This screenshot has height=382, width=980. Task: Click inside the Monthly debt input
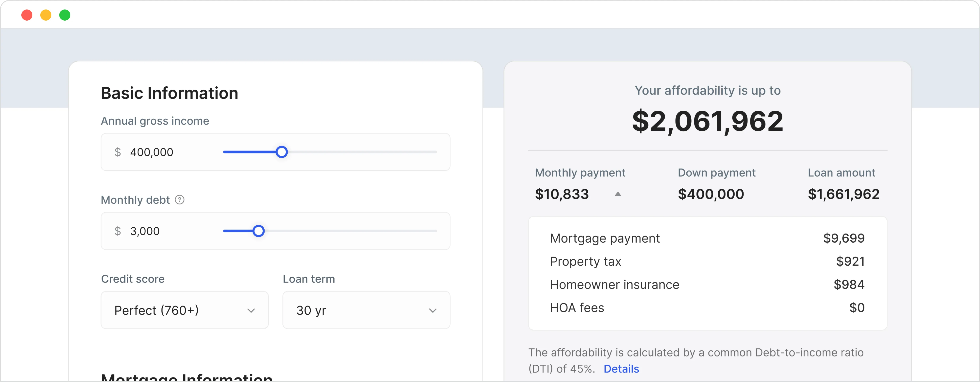pyautogui.click(x=160, y=231)
